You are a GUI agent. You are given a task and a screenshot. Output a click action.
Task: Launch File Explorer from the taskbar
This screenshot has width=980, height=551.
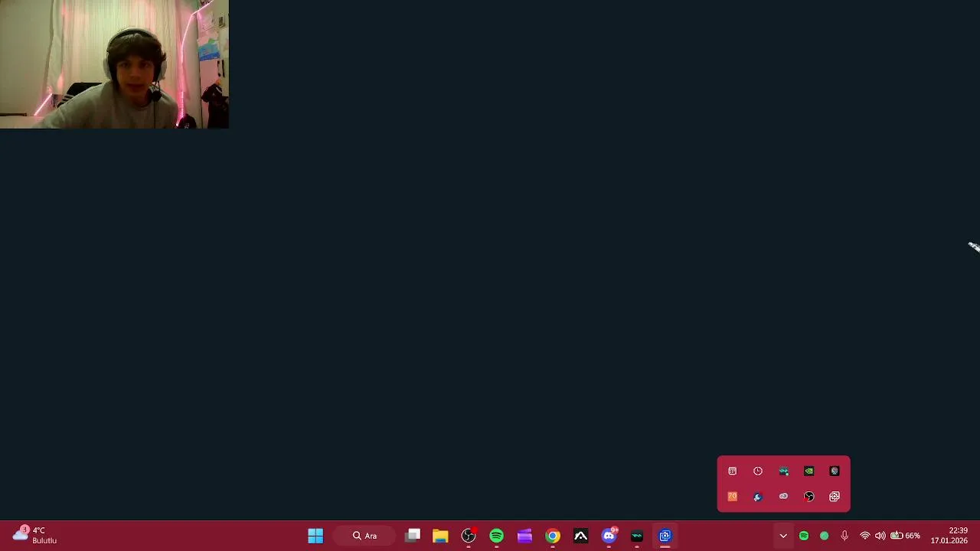coord(440,536)
